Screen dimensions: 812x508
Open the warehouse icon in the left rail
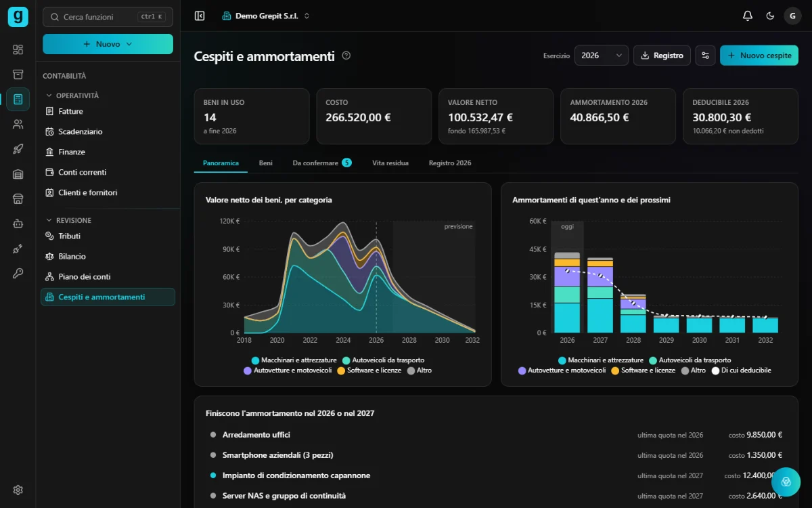(18, 174)
